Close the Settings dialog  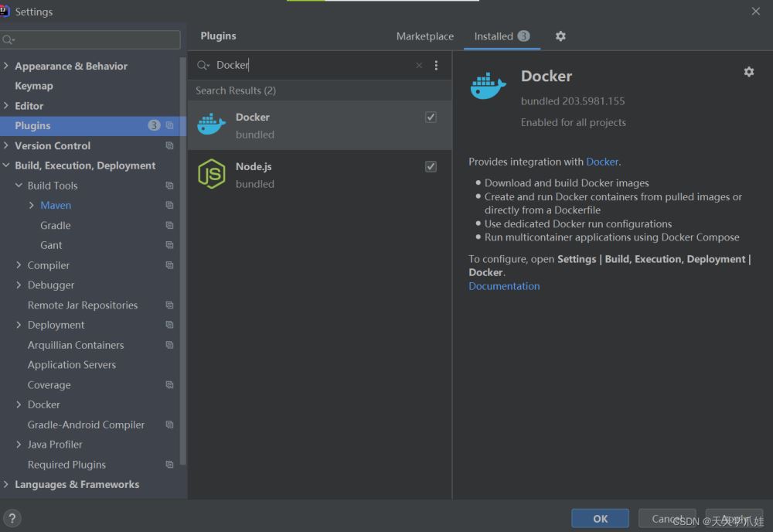(756, 11)
